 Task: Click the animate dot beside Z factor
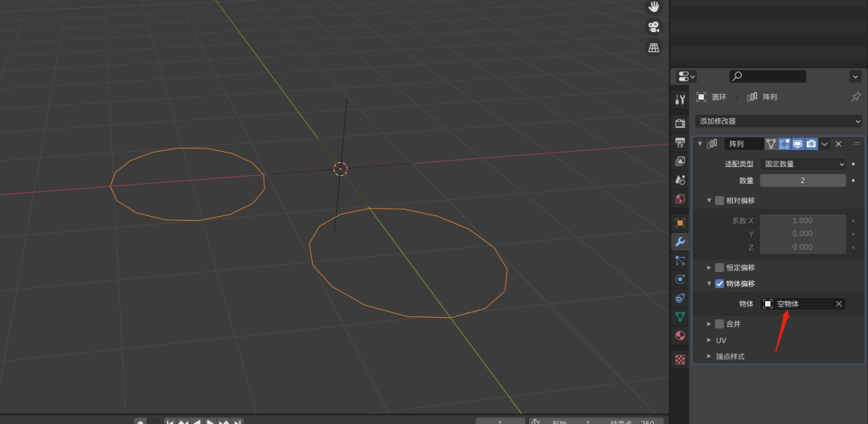[x=853, y=247]
